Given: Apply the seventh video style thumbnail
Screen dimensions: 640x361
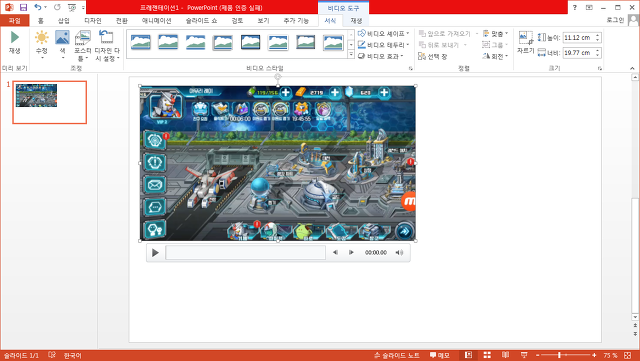Looking at the screenshot, I should (305, 42).
